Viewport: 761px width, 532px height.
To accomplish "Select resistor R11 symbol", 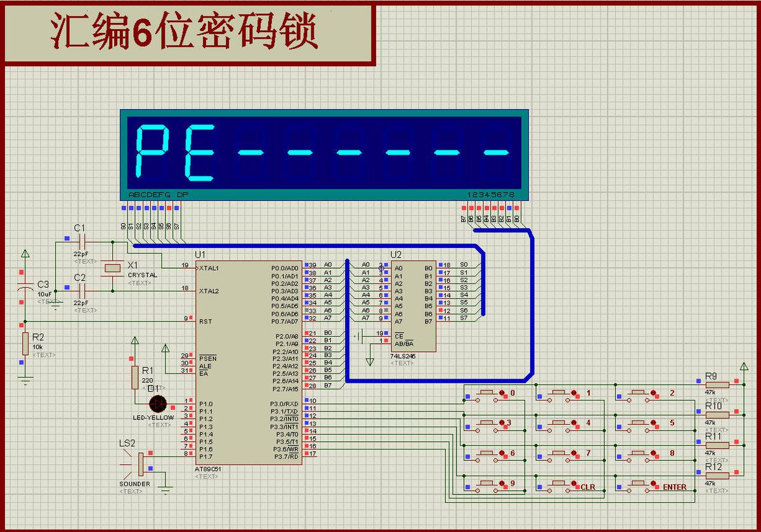I will tap(717, 445).
